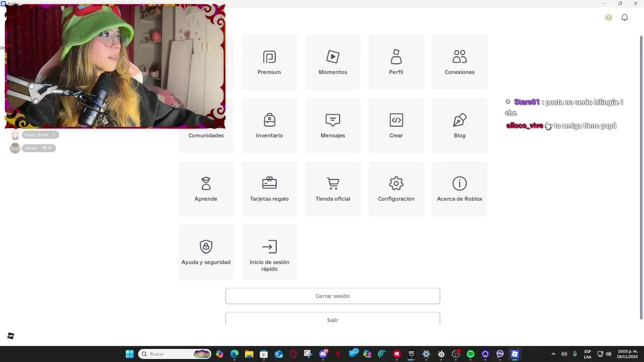Select the Crear code tile

(x=396, y=126)
